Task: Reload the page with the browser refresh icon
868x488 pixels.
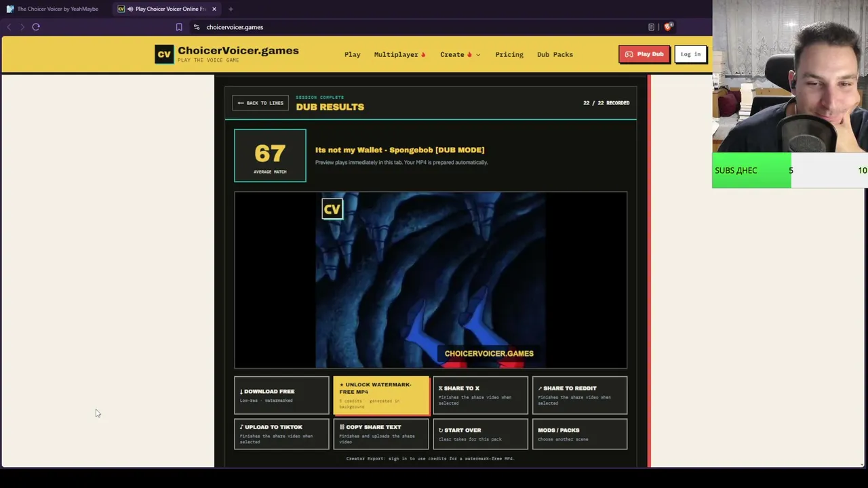Action: point(36,27)
